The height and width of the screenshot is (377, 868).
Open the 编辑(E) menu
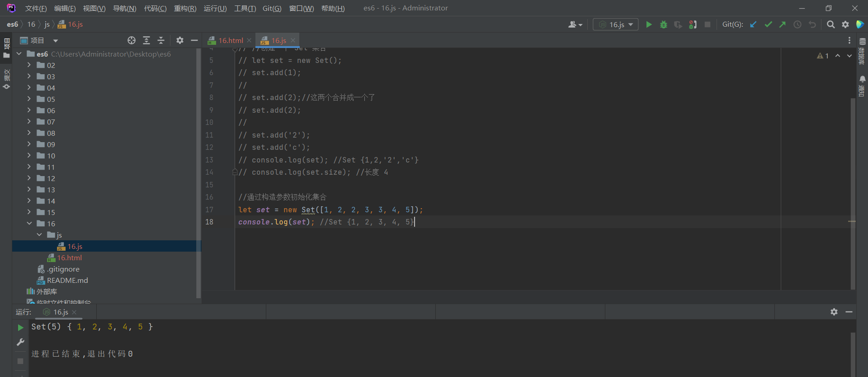pyautogui.click(x=65, y=8)
